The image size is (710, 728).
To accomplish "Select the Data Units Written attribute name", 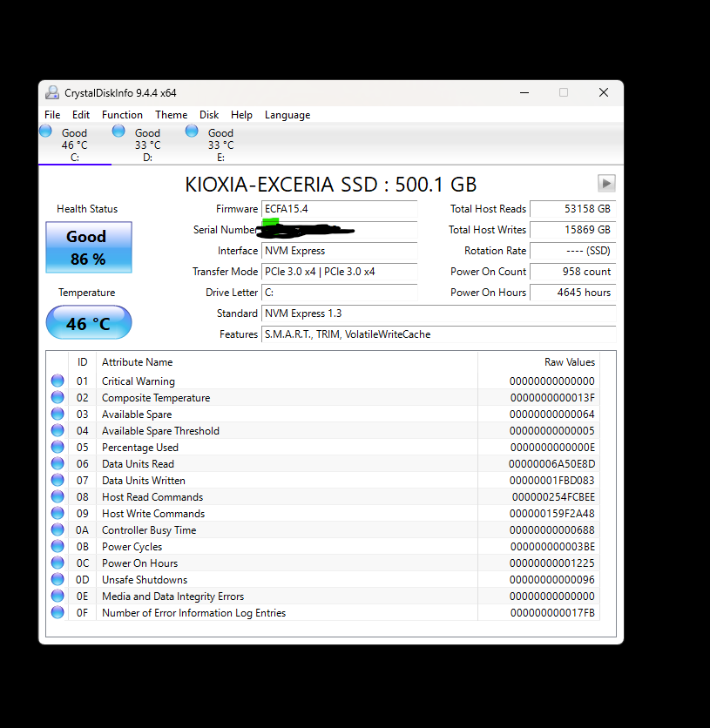I will pyautogui.click(x=144, y=481).
